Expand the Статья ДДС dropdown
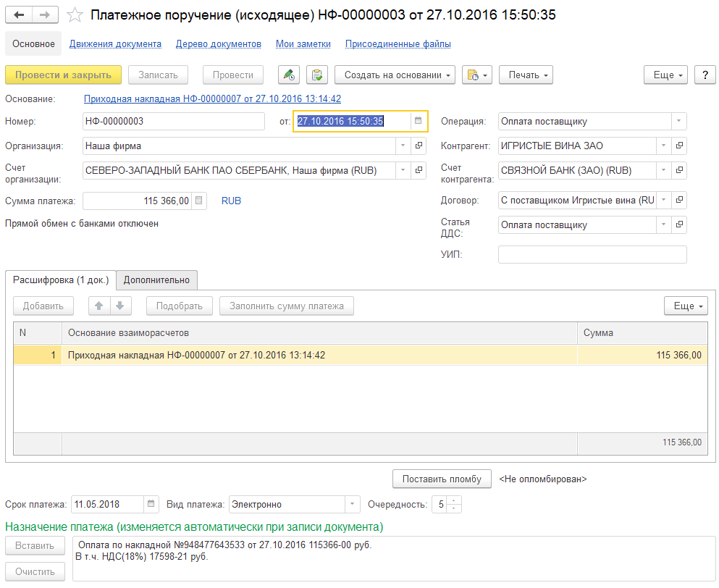This screenshot has width=719, height=588. pos(663,225)
